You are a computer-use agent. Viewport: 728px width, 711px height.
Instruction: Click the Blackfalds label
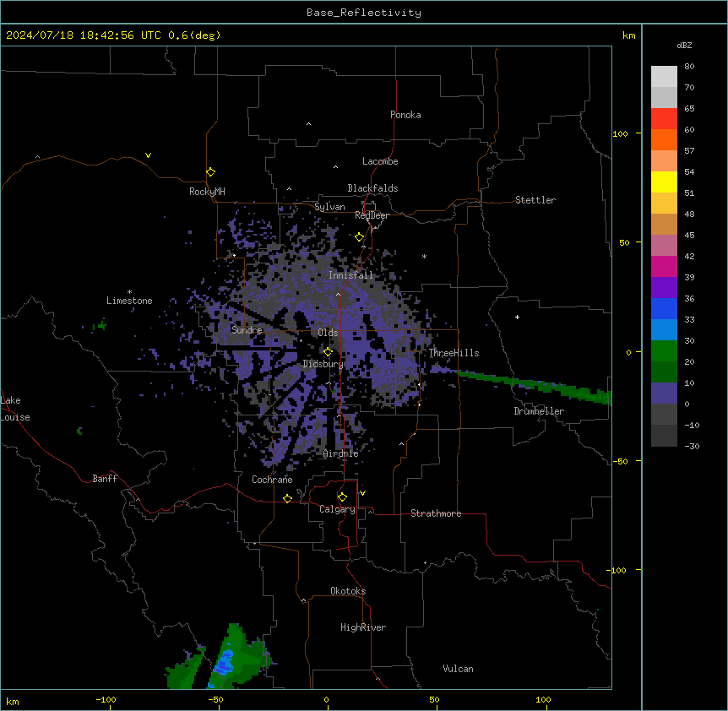pyautogui.click(x=372, y=188)
